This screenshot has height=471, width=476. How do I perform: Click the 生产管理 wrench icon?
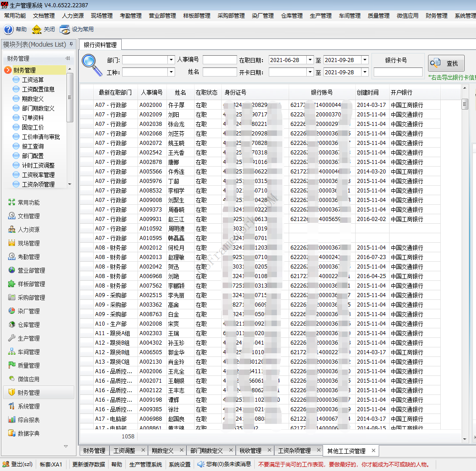click(x=11, y=338)
